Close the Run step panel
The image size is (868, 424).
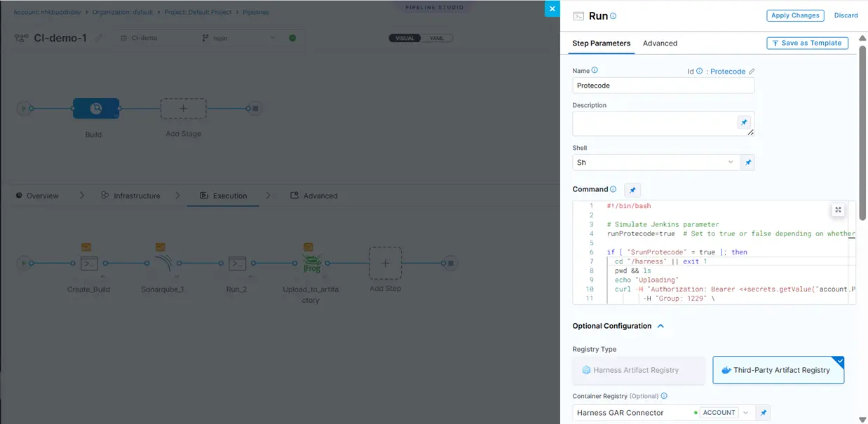(552, 8)
